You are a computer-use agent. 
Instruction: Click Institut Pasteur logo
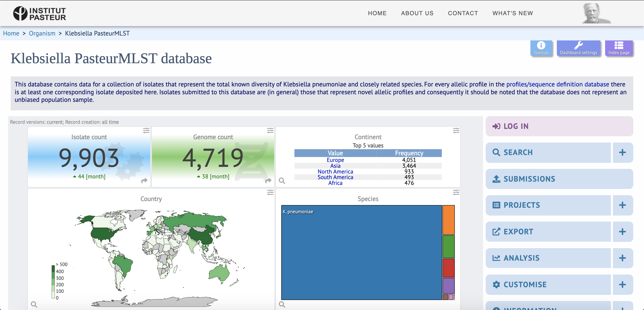coord(40,13)
